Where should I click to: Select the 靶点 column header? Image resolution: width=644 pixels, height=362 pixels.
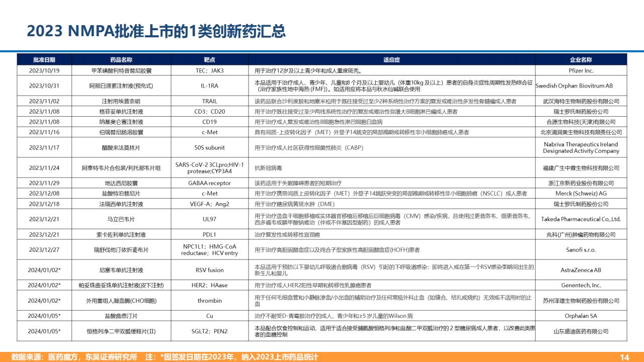point(209,60)
